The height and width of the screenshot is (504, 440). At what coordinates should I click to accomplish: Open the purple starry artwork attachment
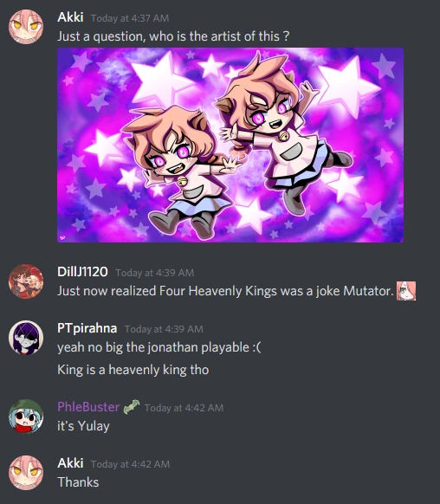click(230, 145)
